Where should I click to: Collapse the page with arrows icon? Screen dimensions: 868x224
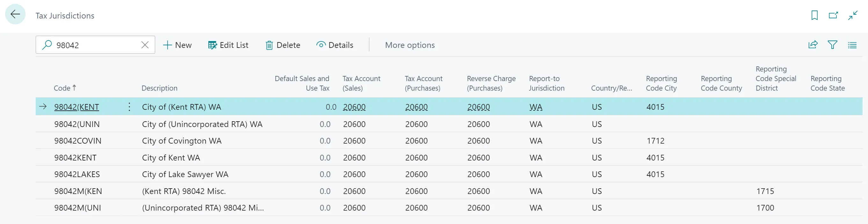[x=852, y=15]
